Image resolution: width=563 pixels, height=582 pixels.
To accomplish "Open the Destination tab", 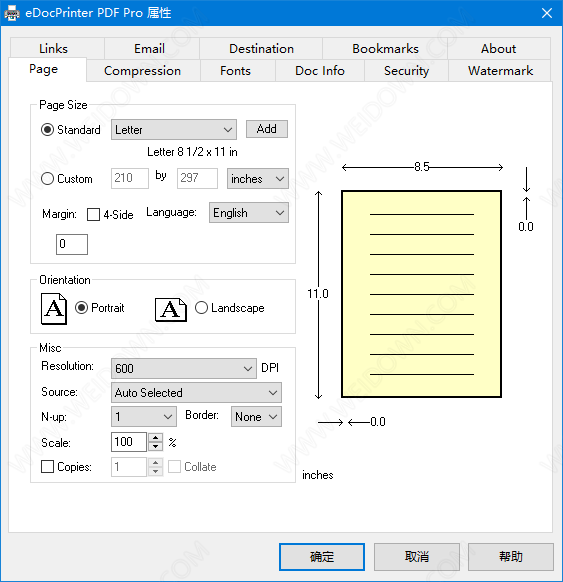I will tap(261, 49).
